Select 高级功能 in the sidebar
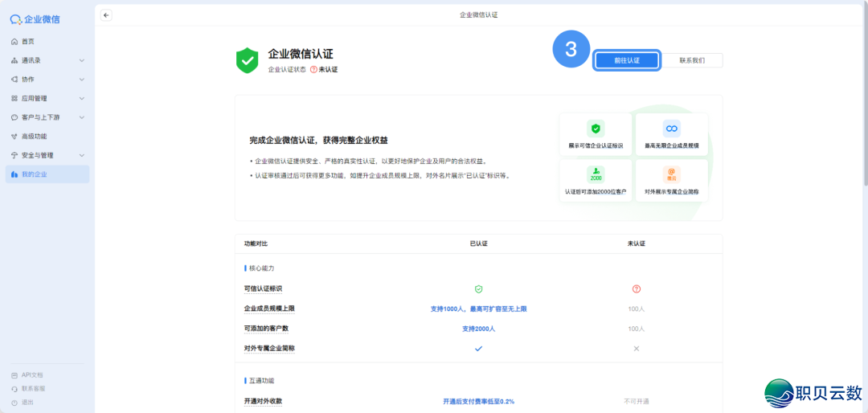 pos(47,136)
